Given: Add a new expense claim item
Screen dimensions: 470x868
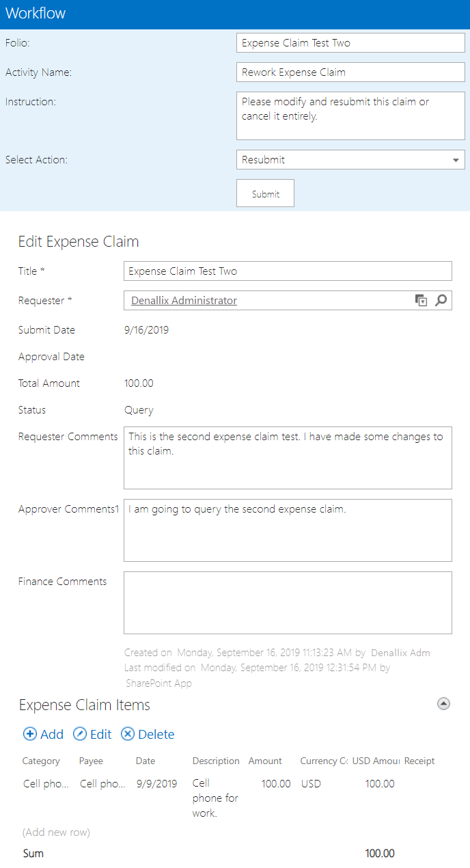Looking at the screenshot, I should 44,734.
